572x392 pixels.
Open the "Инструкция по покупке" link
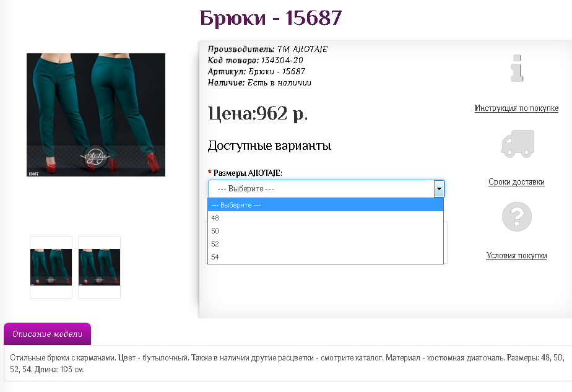(x=516, y=108)
